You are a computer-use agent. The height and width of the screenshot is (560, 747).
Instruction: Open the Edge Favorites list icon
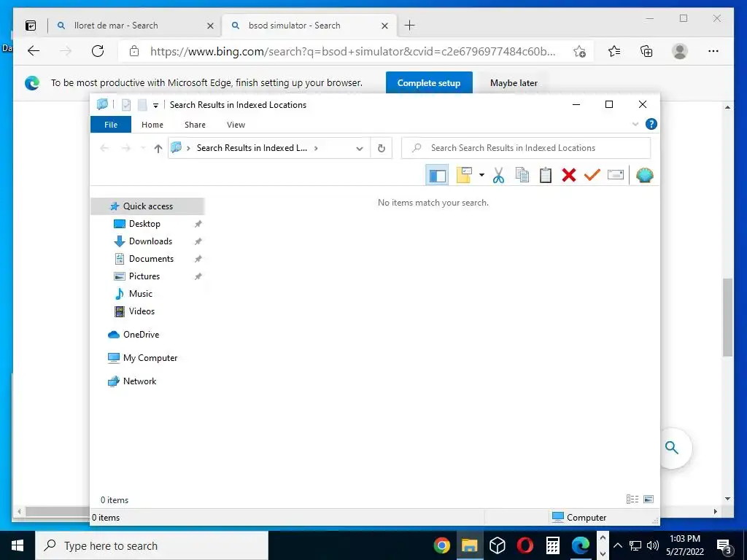[614, 52]
